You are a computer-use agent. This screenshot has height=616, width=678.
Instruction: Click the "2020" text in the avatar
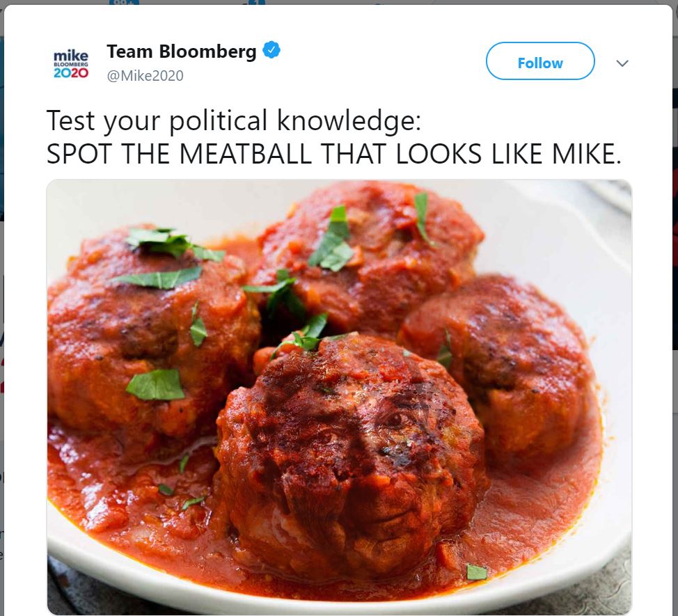pos(71,72)
